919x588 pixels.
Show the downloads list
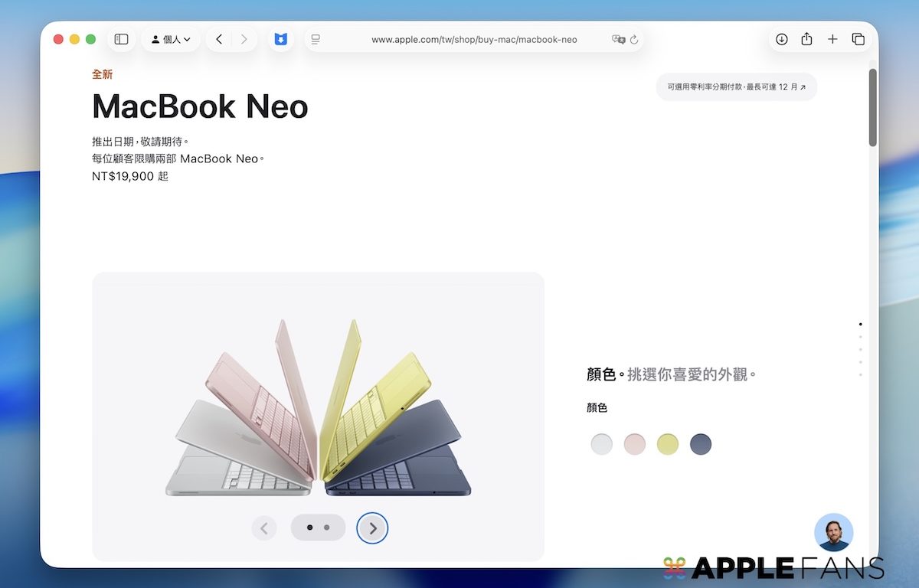coord(781,39)
